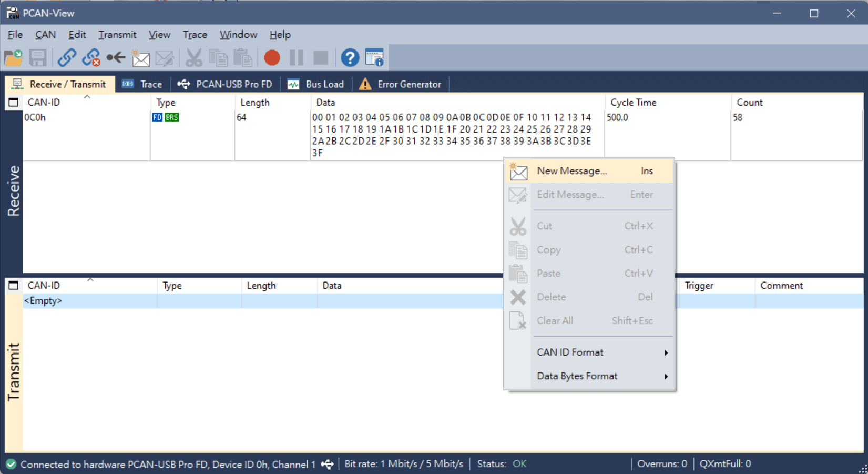
Task: Click the Cut context menu entry
Action: pos(589,226)
